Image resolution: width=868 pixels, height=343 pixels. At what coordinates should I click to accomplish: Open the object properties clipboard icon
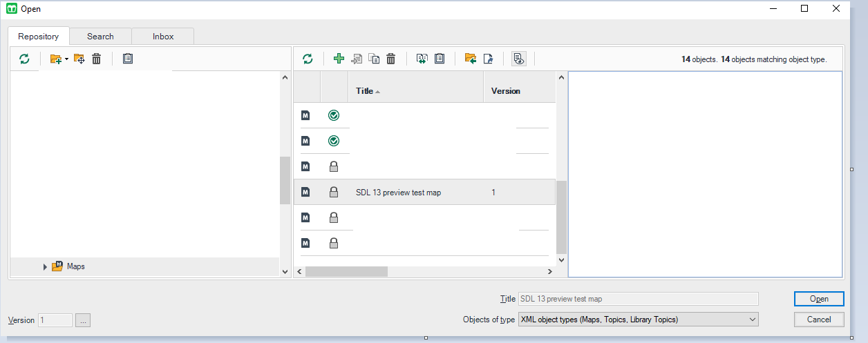tap(440, 59)
